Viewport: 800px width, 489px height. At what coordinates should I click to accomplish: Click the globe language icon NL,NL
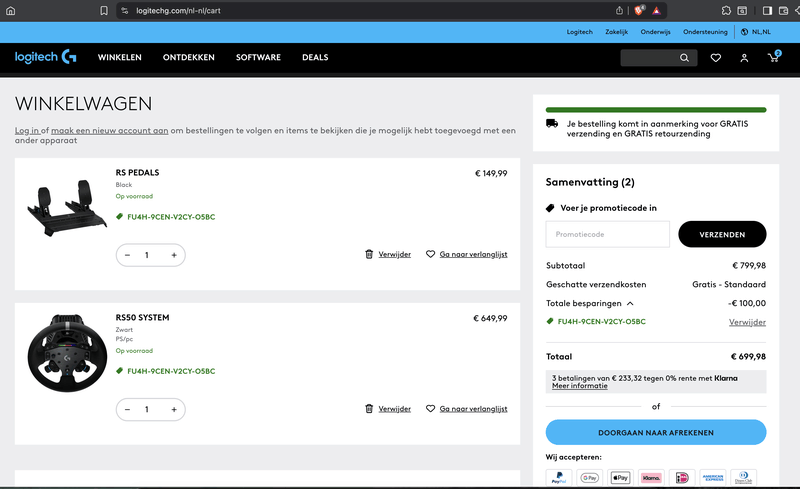(744, 32)
